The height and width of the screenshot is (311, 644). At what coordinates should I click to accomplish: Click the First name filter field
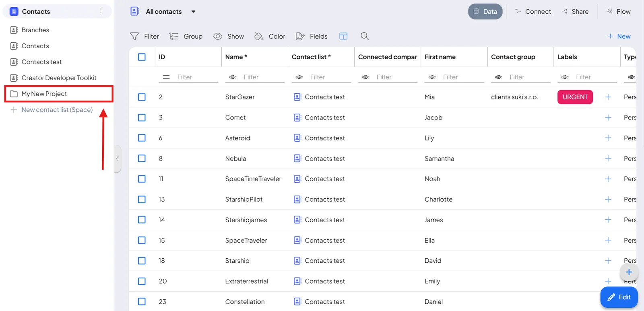click(x=463, y=77)
